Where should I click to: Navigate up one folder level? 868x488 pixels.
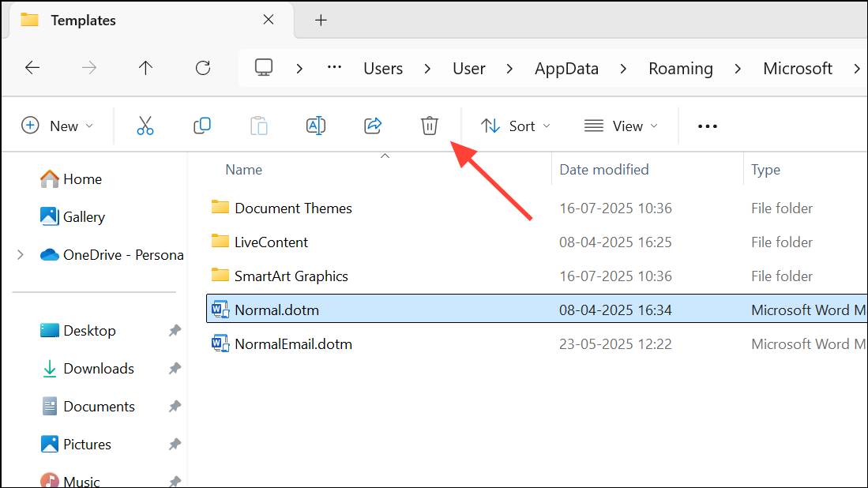click(145, 68)
